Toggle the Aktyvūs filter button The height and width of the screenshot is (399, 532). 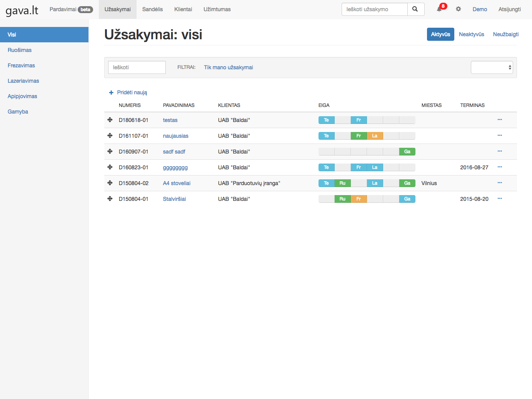[440, 34]
